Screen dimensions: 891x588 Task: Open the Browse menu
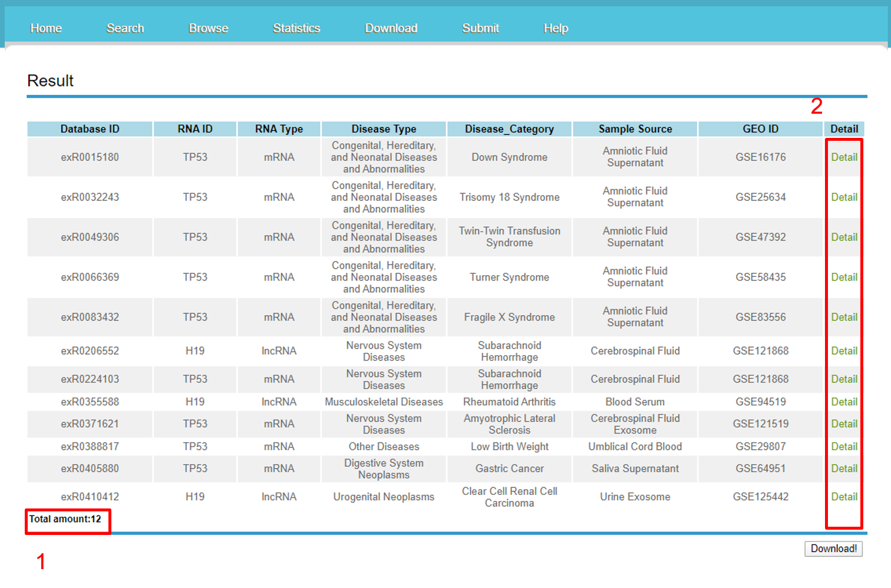pos(208,28)
